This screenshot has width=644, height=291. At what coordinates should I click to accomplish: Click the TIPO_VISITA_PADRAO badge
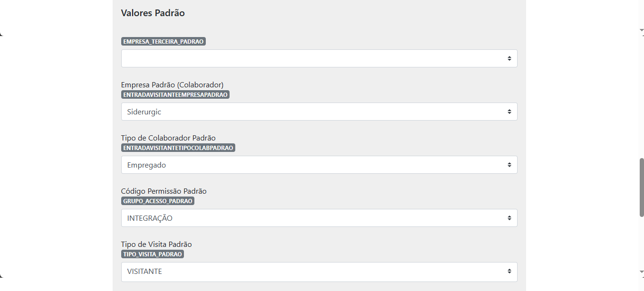[153, 254]
